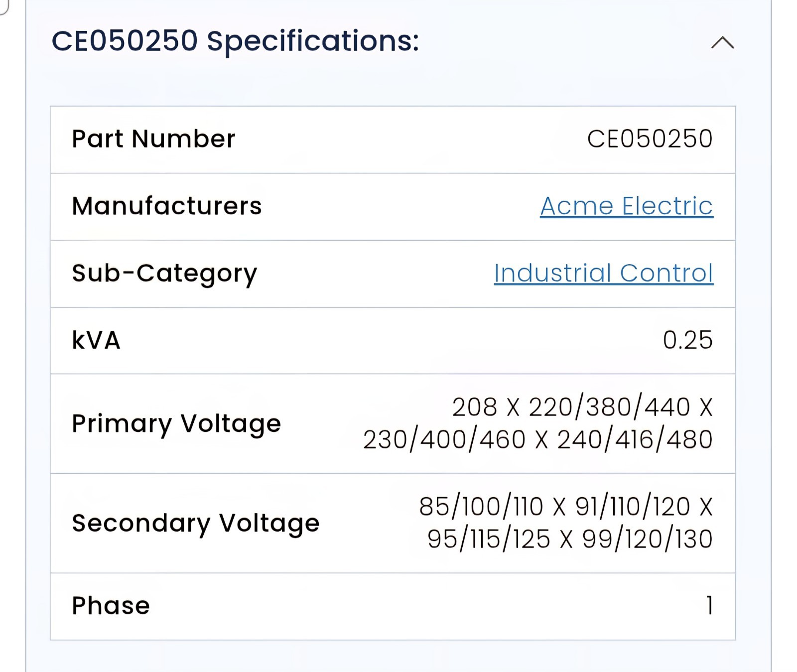Select the Phase row label
The height and width of the screenshot is (672, 797).
pyautogui.click(x=111, y=606)
